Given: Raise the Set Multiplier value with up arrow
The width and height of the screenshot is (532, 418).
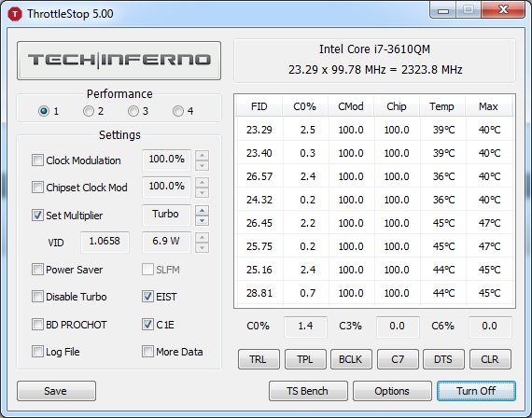Looking at the screenshot, I should (x=203, y=210).
